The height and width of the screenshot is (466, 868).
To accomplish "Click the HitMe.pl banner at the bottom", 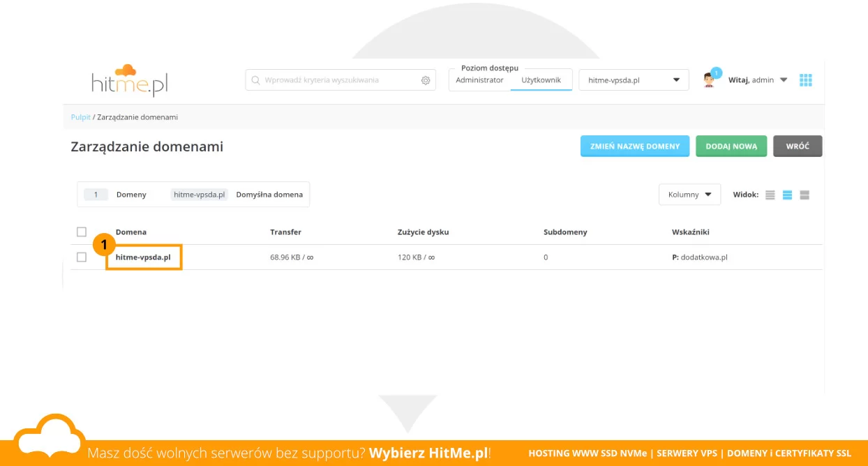I will [x=434, y=453].
